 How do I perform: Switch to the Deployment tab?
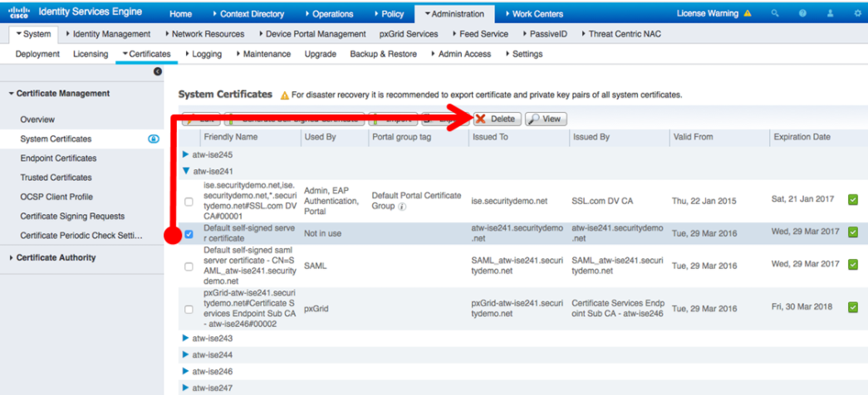tap(37, 54)
